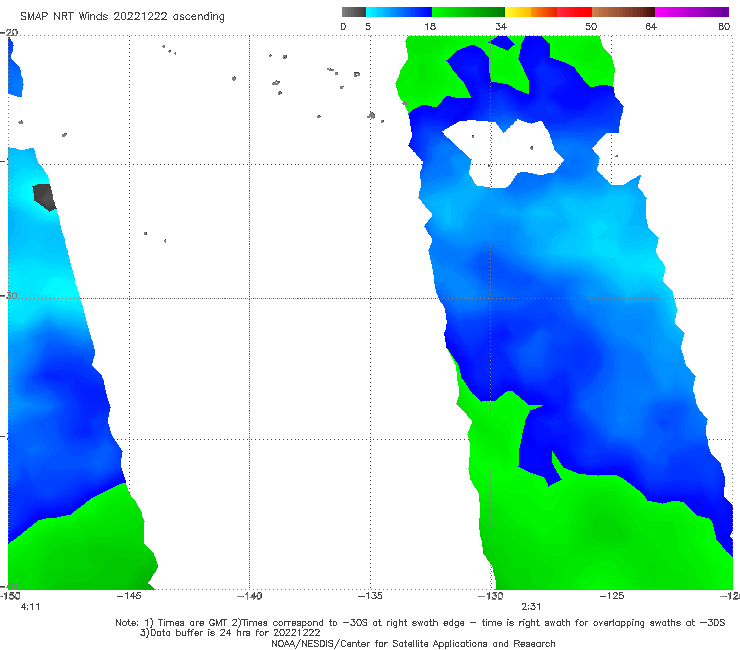Screen dimensions: 740x650
Task: Click the colorbar label '64'
Action: click(651, 26)
